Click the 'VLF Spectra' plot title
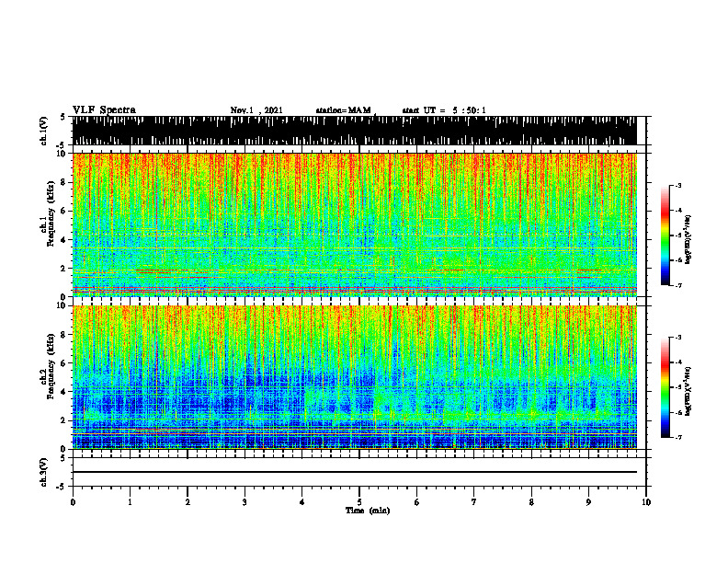Image resolution: width=728 pixels, height=563 pixels. click(x=104, y=109)
